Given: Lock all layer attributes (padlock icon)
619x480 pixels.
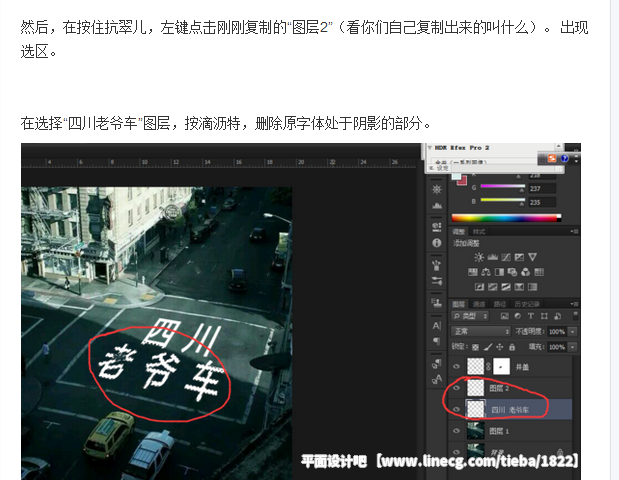Looking at the screenshot, I should pyautogui.click(x=512, y=347).
